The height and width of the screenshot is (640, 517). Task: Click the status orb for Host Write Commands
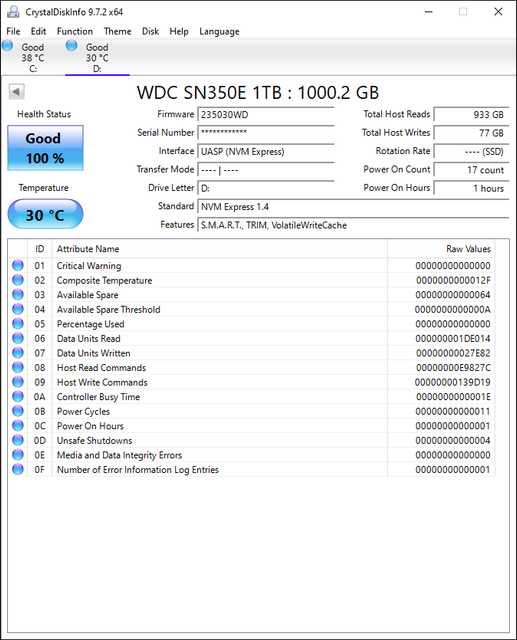[18, 382]
